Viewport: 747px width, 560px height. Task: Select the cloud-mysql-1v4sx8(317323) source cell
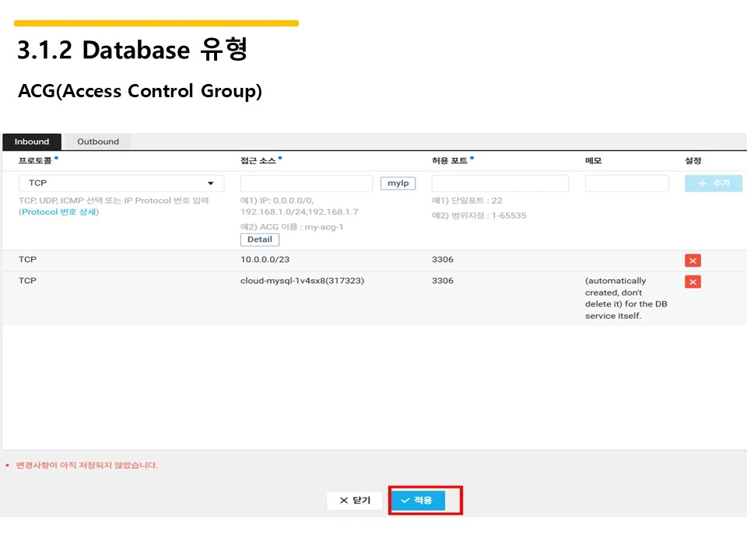[302, 281]
